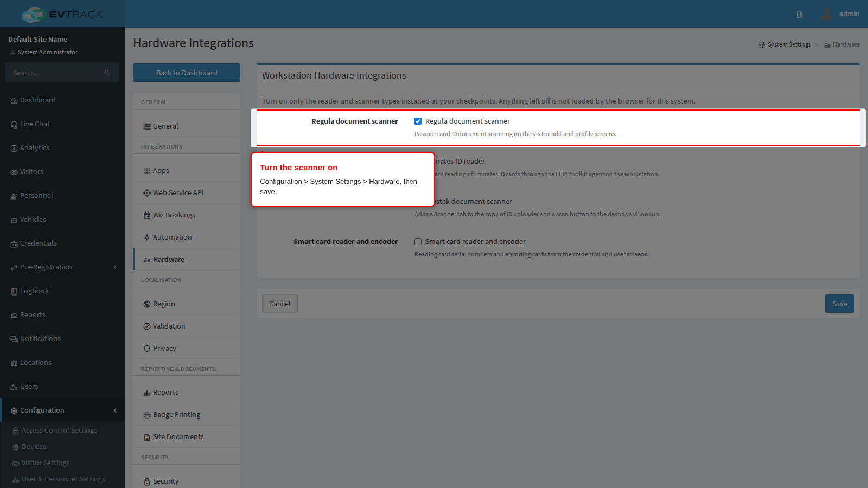Click Back to Dashboard button
Viewport: 868px width, 488px height.
[187, 73]
